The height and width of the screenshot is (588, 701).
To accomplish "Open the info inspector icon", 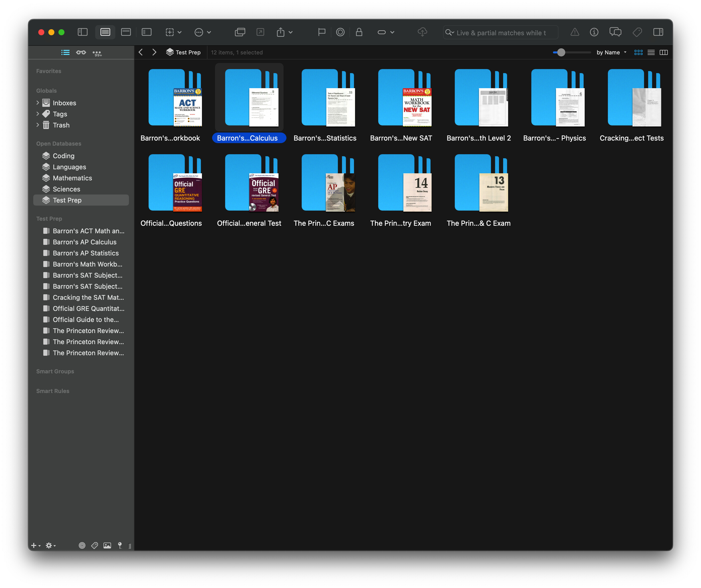I will pyautogui.click(x=594, y=32).
